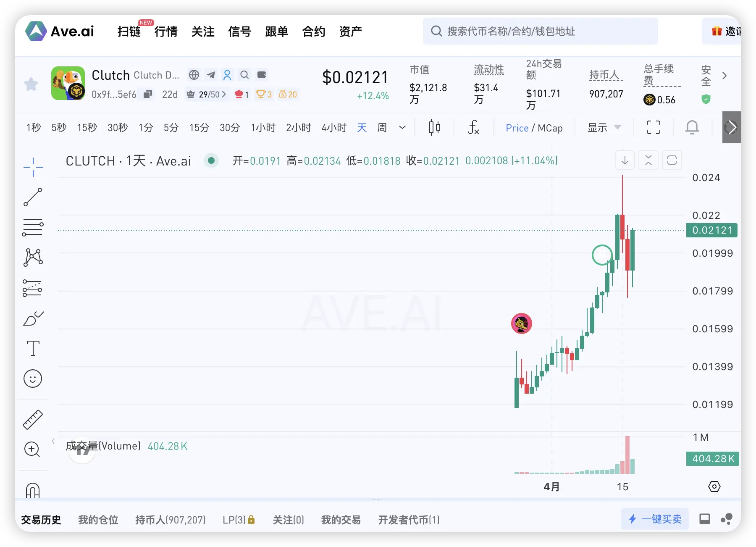Image resolution: width=756 pixels, height=547 pixels.
Task: Open the candlestick chart style selector
Action: pos(435,127)
